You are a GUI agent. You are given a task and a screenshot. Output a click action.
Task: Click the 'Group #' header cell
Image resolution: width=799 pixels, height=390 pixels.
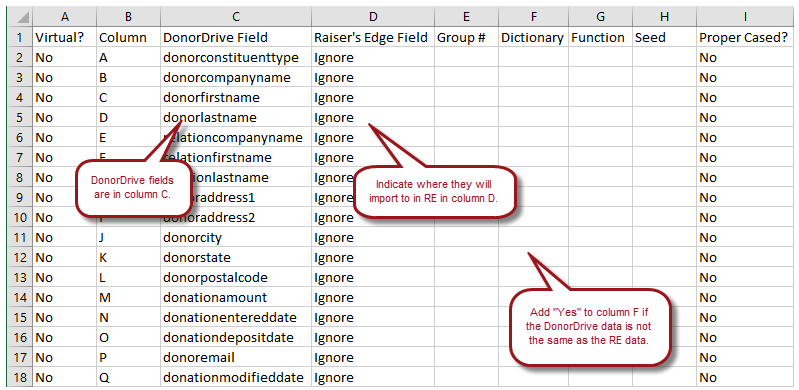[466, 38]
